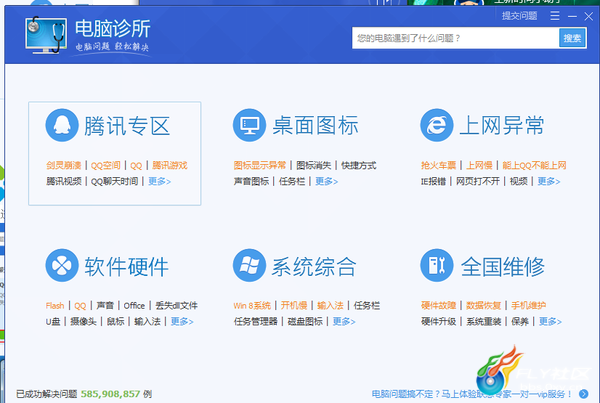The image size is (600, 403).
Task: Select the U盘 link
Action: click(x=53, y=321)
